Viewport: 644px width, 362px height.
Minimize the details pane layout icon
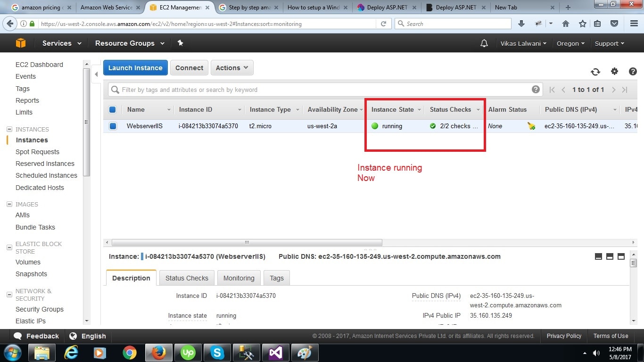[x=598, y=256]
